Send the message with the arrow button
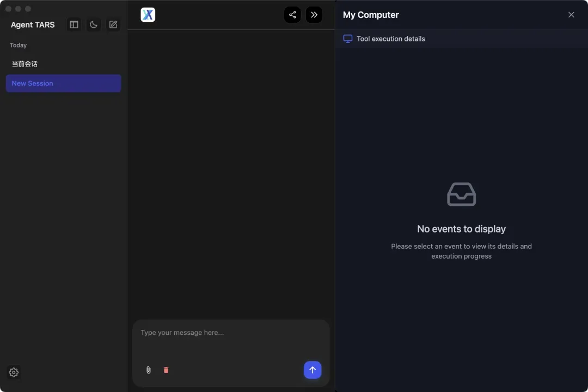 tap(313, 370)
